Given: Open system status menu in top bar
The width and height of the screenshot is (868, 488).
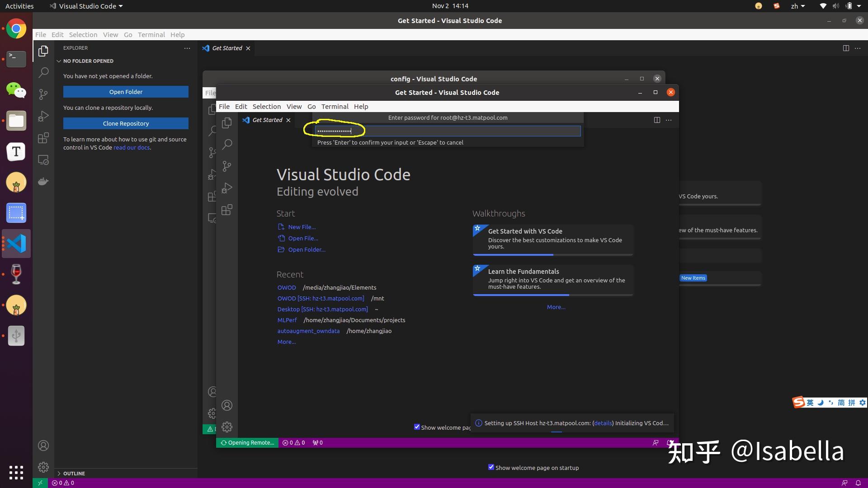Looking at the screenshot, I should pyautogui.click(x=841, y=6).
